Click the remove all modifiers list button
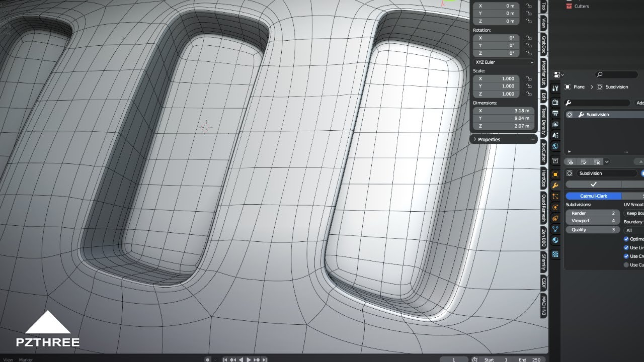This screenshot has height=362, width=644. (x=596, y=162)
